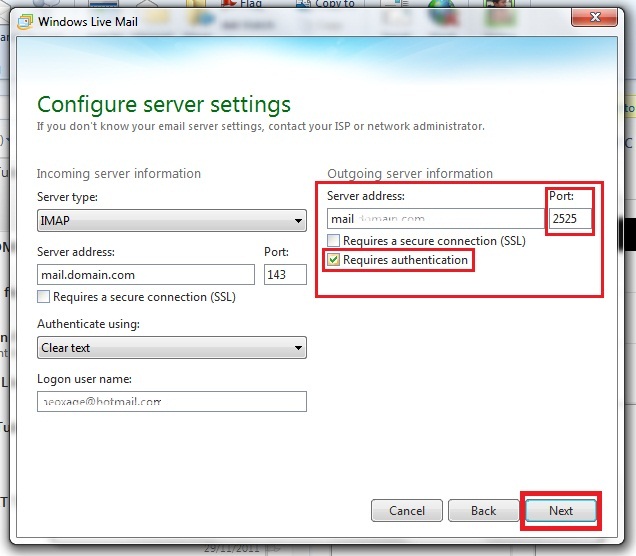The width and height of the screenshot is (636, 556).
Task: Focus the outgoing server address field
Action: pyautogui.click(x=436, y=219)
